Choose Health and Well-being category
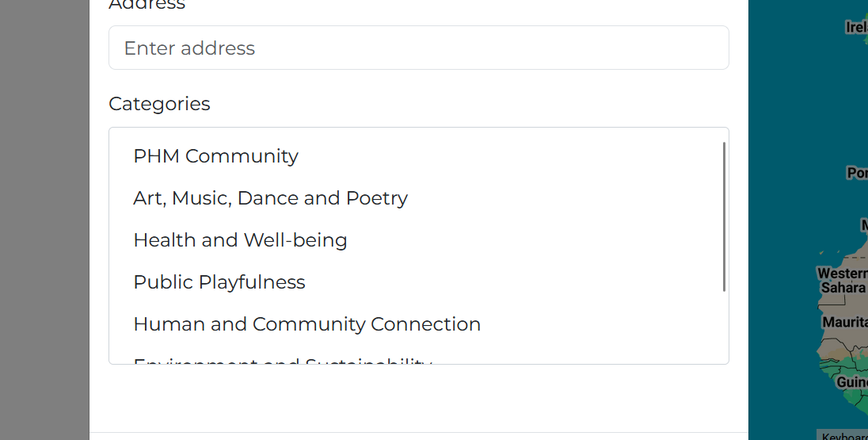868x440 pixels. (x=240, y=240)
